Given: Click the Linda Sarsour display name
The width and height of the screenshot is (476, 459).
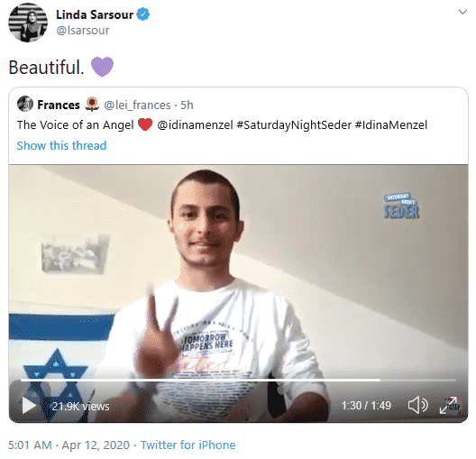Looking at the screenshot, I should 95,14.
